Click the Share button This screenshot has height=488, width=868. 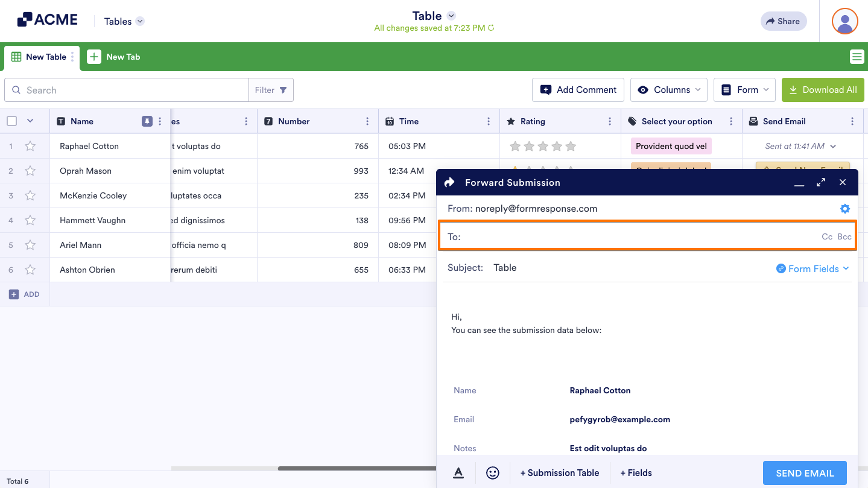784,21
